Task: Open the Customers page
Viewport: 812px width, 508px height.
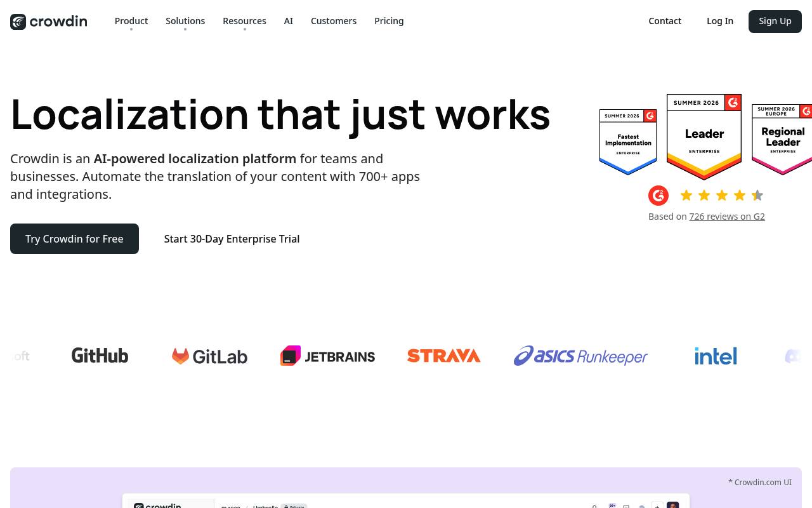Action: tap(334, 21)
